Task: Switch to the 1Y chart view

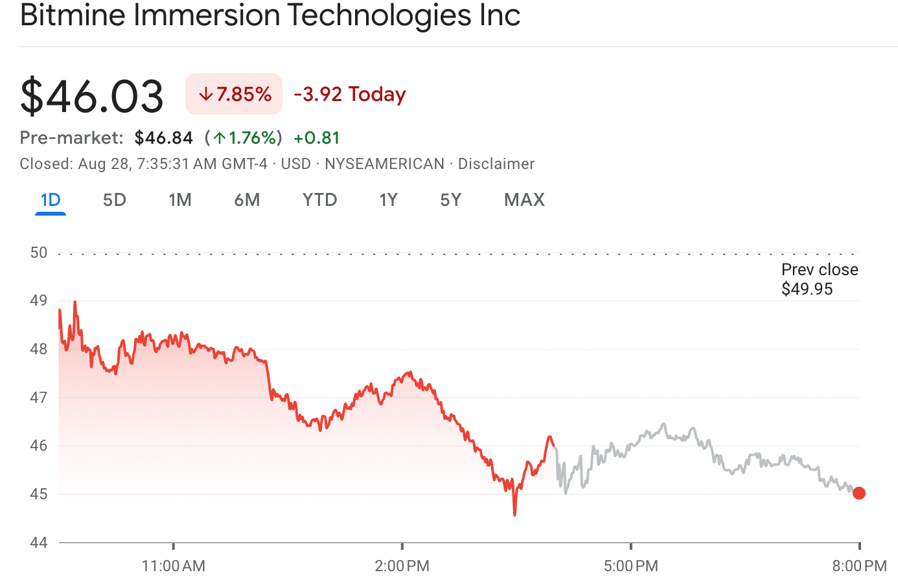Action: 388,200
